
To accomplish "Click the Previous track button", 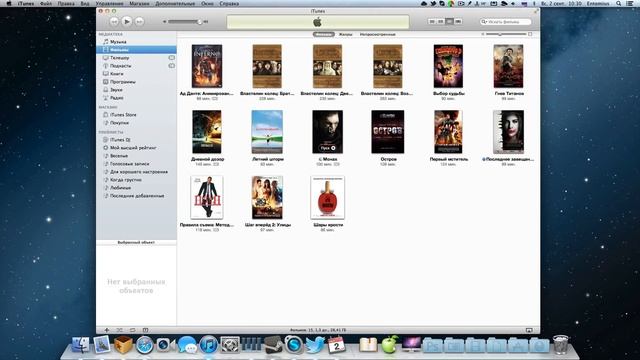I will pyautogui.click(x=114, y=22).
